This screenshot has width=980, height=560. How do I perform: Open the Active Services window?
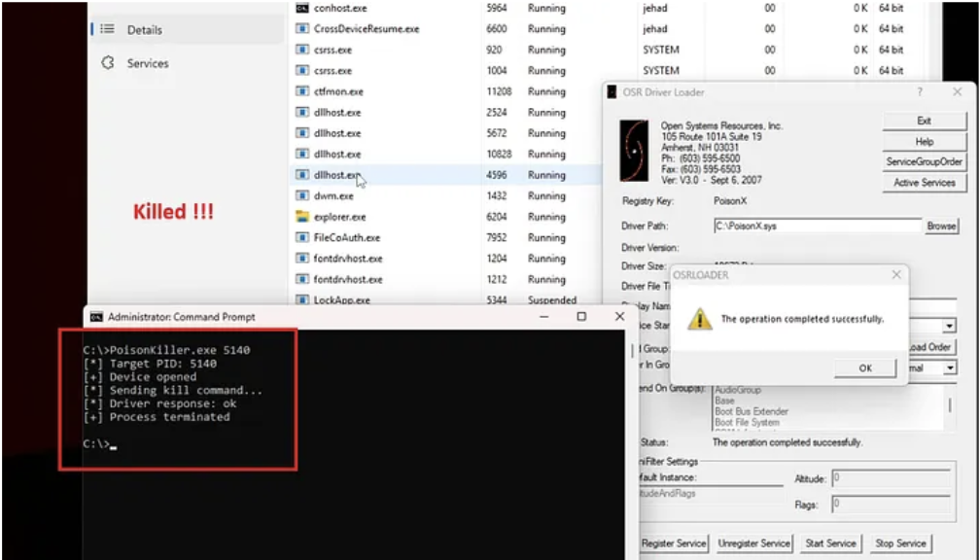coord(924,183)
